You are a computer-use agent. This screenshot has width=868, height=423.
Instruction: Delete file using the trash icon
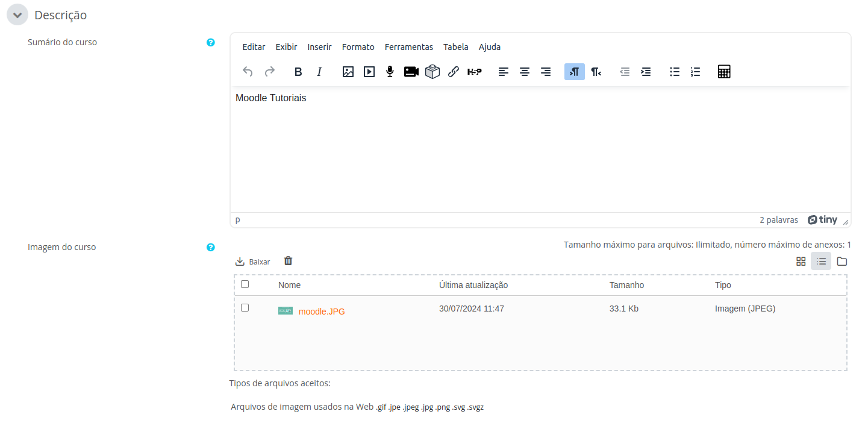(288, 261)
